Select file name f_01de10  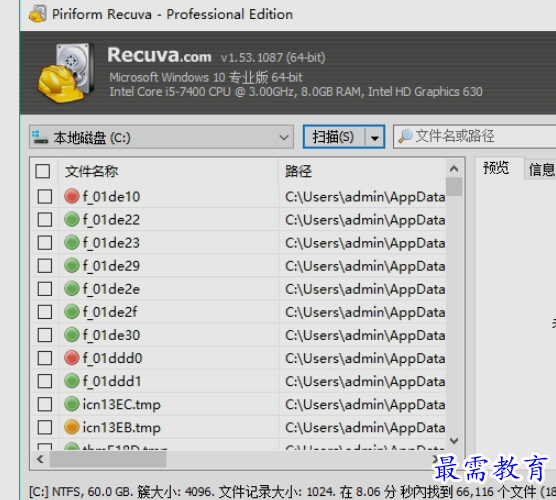111,196
